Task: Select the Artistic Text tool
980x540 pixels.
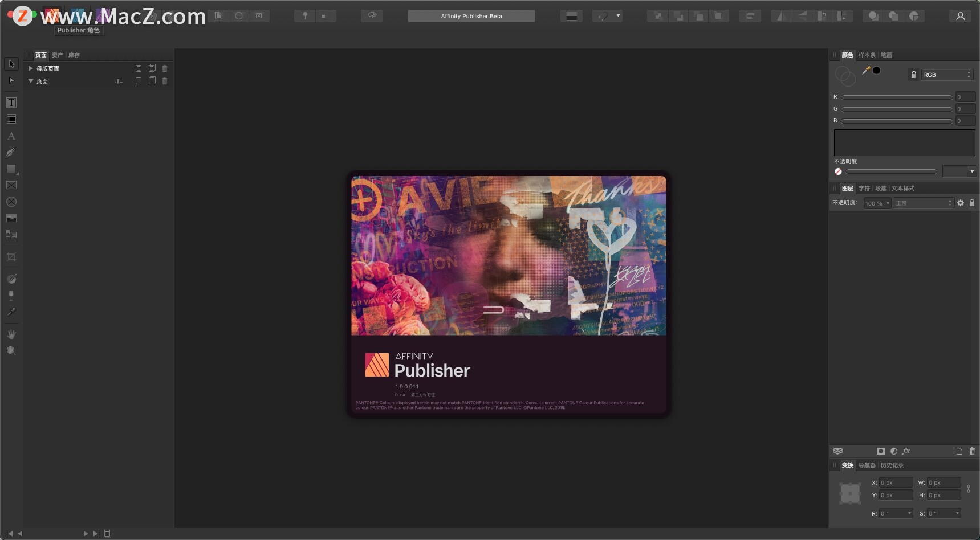Action: (x=11, y=136)
